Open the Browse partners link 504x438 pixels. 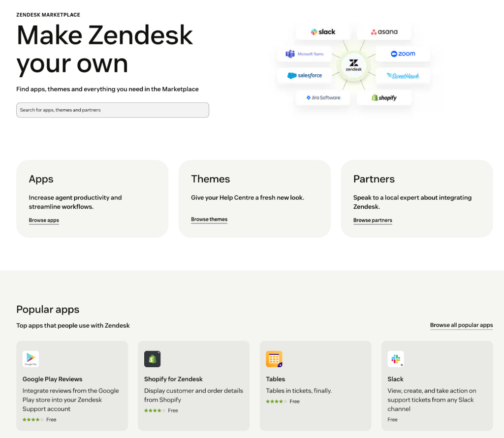tap(372, 220)
